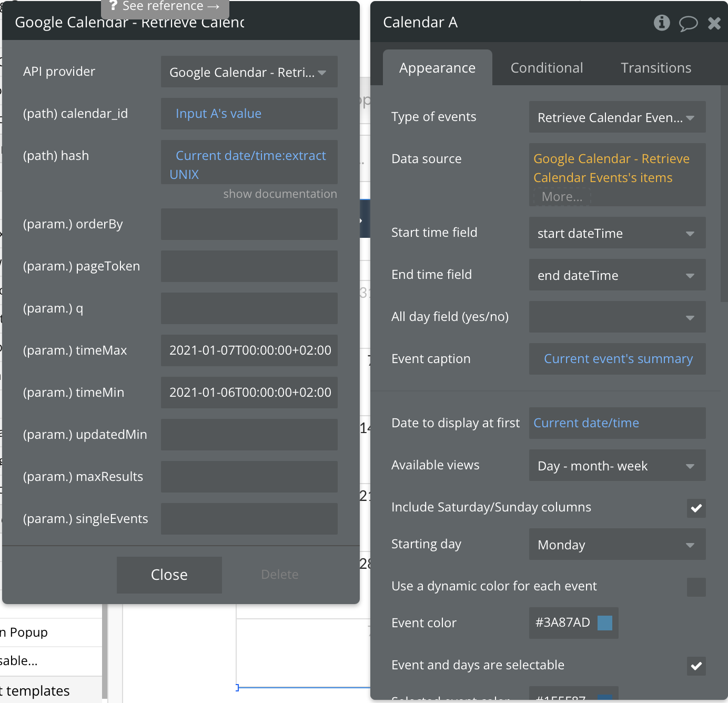Image resolution: width=728 pixels, height=703 pixels.
Task: Click the timeMax parameter input field
Action: tap(249, 350)
